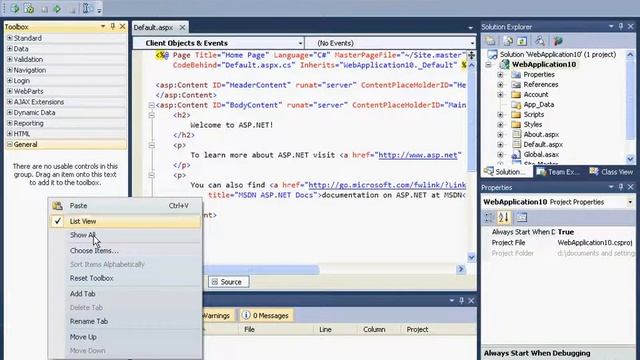Screen dimensions: 640x360
Task: Select Global.asax file icon
Action: 516,155
